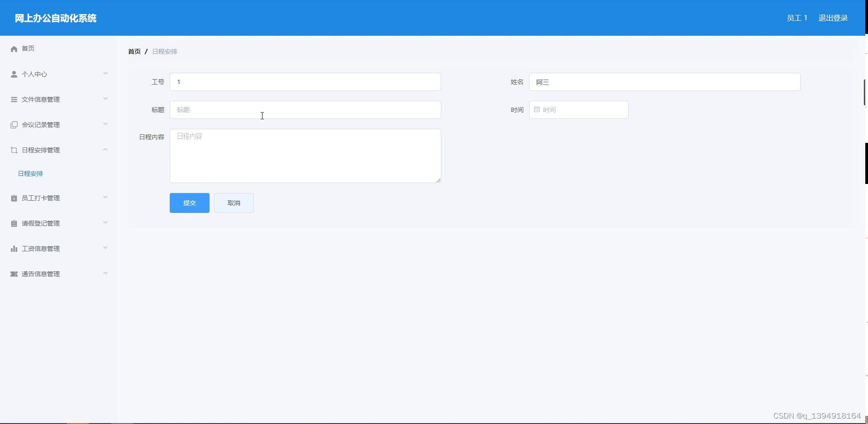Click the copy icon for 会议记录管理

coord(14,125)
